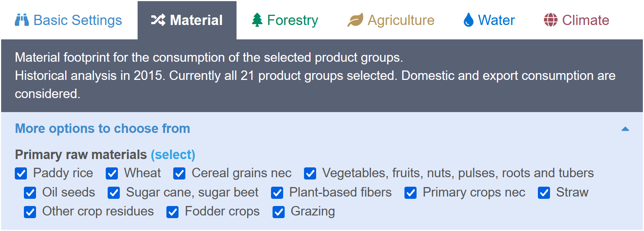Open the Forestry tab
644x231 pixels.
tap(285, 20)
